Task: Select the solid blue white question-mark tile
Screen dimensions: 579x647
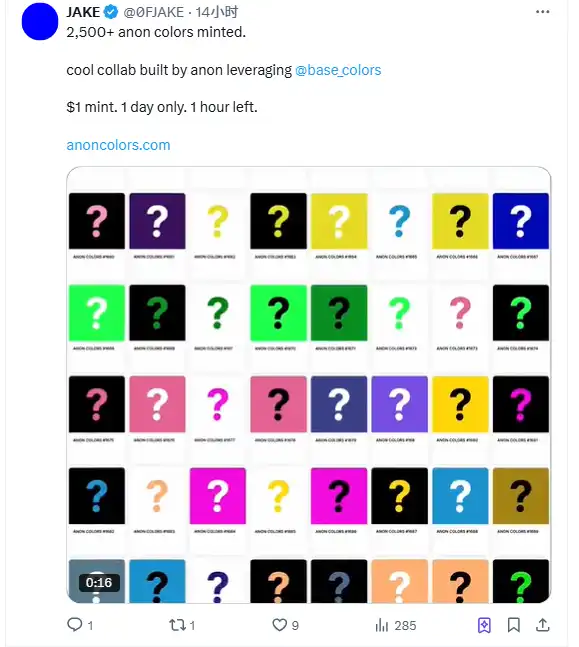Action: coord(521,221)
